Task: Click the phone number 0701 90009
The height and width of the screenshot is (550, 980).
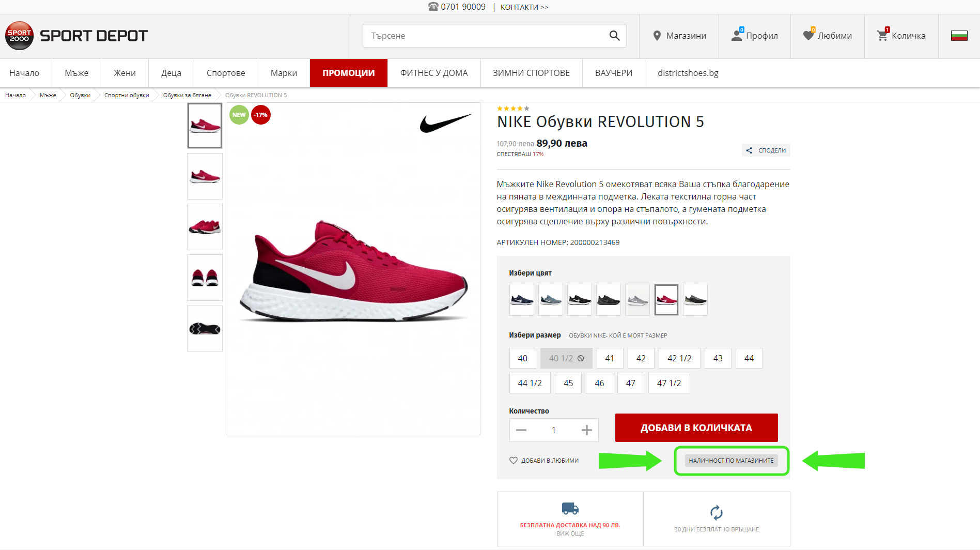Action: (463, 7)
